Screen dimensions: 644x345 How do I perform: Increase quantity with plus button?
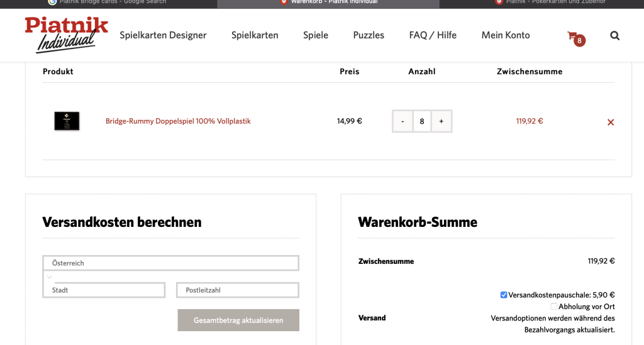[x=441, y=121]
